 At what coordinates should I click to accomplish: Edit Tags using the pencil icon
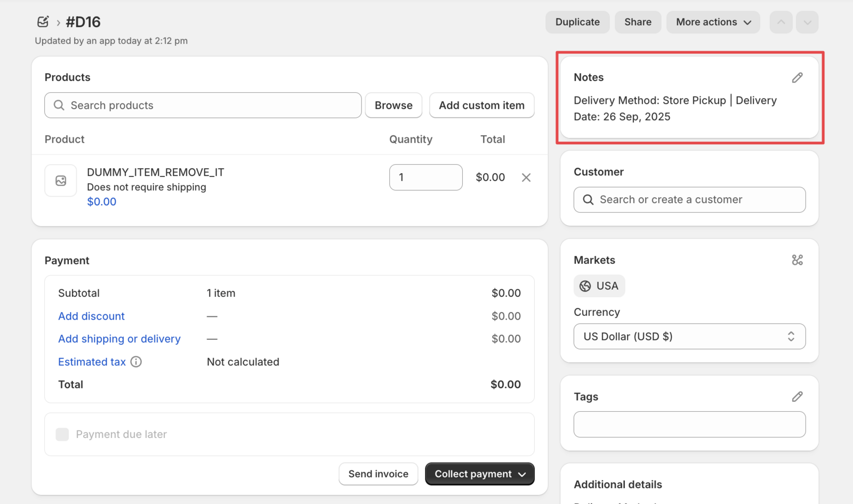point(797,396)
